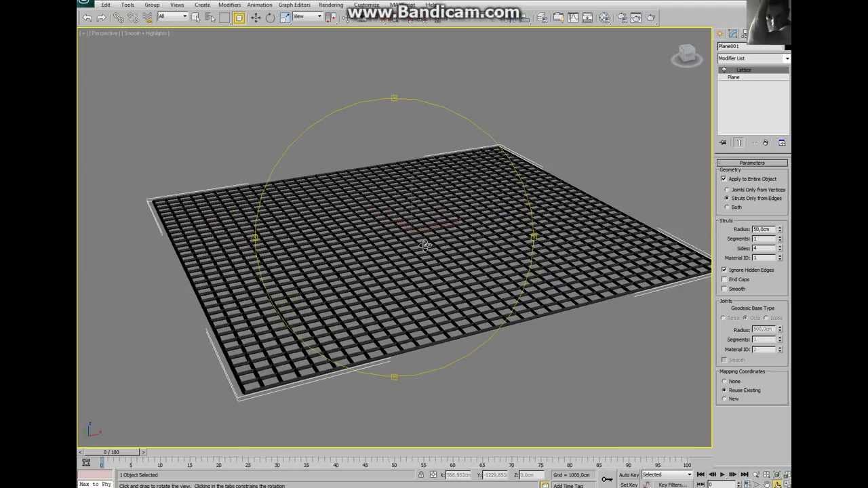Open the Modify command panel tab

pos(733,34)
